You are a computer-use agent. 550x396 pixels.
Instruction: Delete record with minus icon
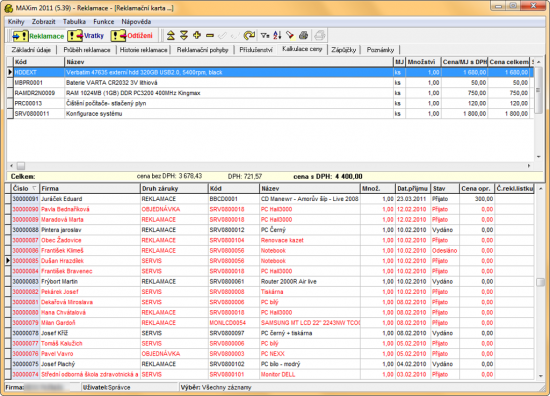(x=210, y=35)
